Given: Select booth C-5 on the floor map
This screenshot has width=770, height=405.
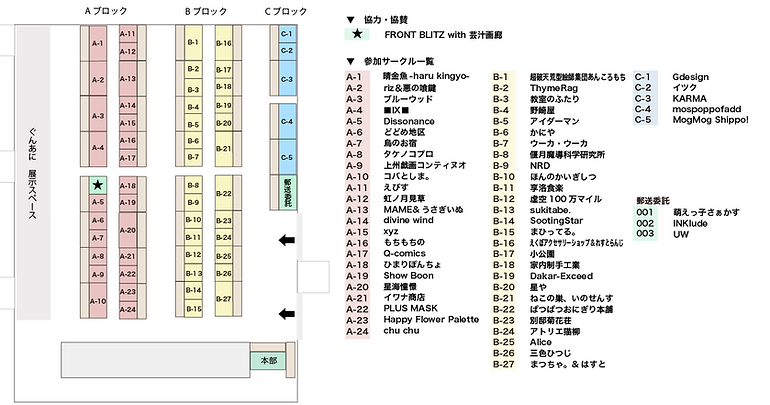Looking at the screenshot, I should tap(287, 157).
